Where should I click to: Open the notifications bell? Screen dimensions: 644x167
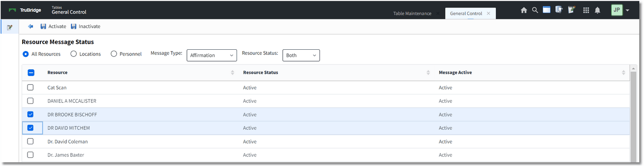(598, 10)
